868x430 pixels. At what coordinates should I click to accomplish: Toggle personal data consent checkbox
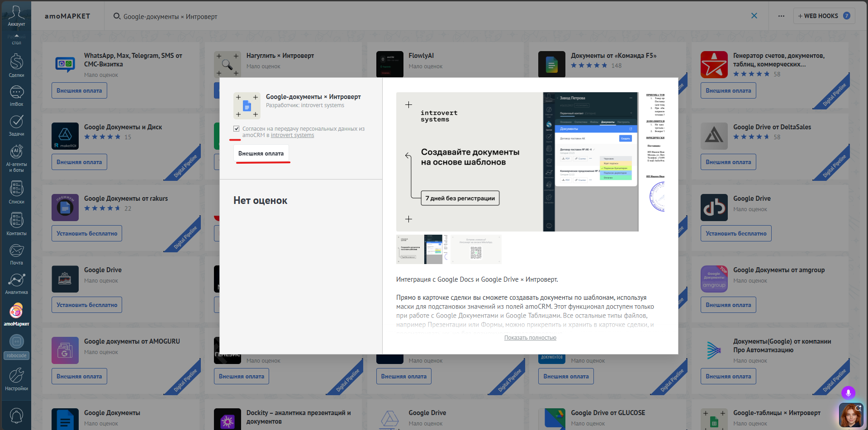(x=236, y=129)
